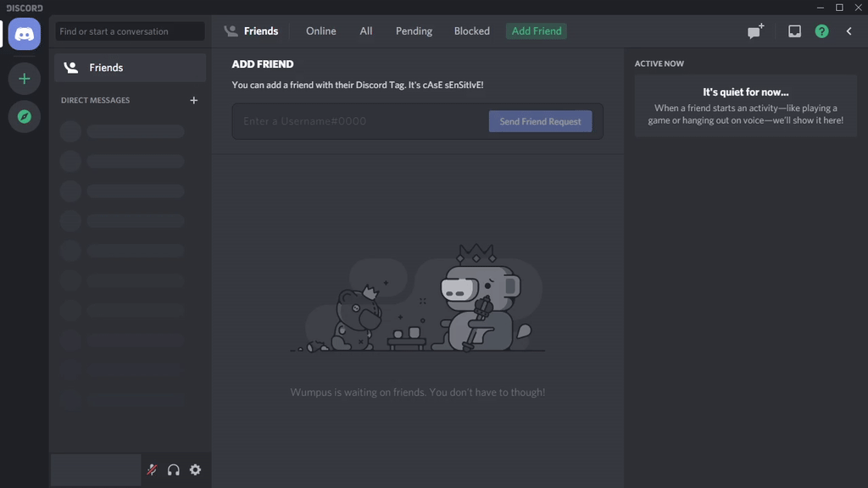Toggle deafen with the headphones icon
Viewport: 868px width, 488px height.
173,469
